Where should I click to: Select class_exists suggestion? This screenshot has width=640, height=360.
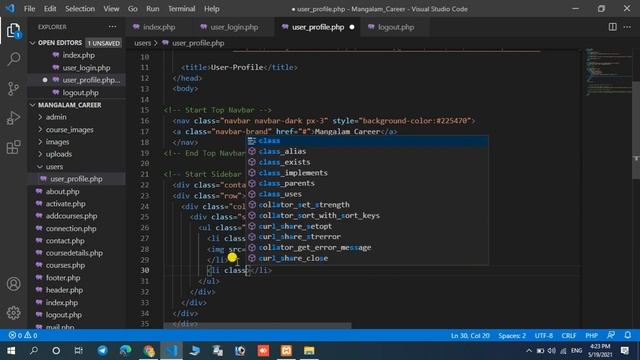coord(367,162)
